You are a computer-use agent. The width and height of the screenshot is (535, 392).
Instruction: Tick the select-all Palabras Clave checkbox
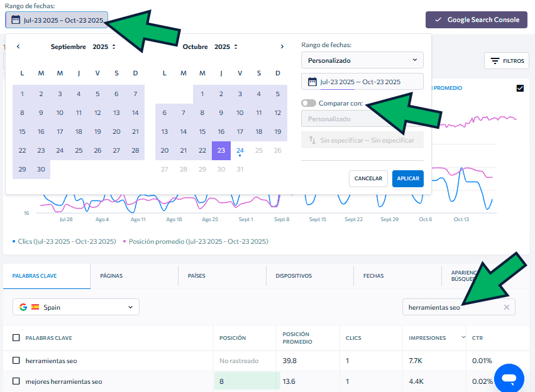click(16, 338)
